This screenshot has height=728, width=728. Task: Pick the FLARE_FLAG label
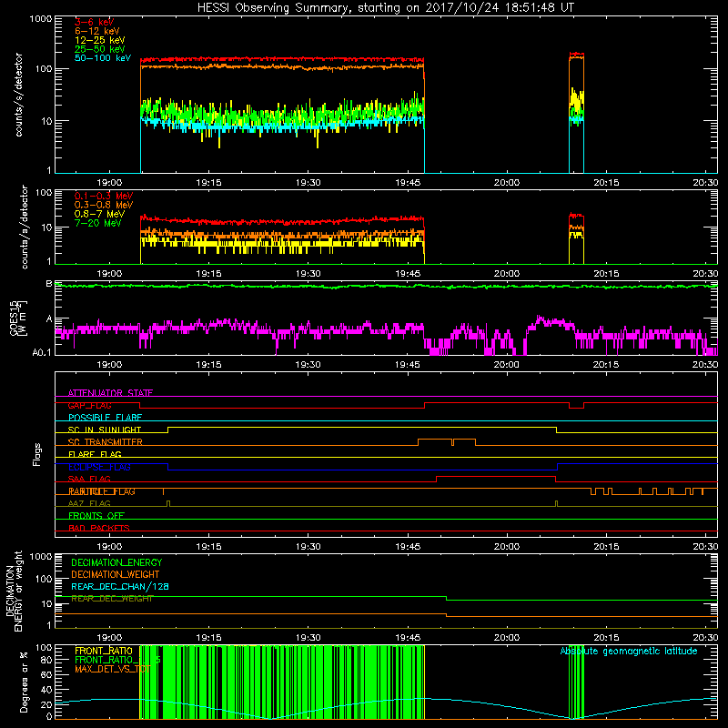95,454
